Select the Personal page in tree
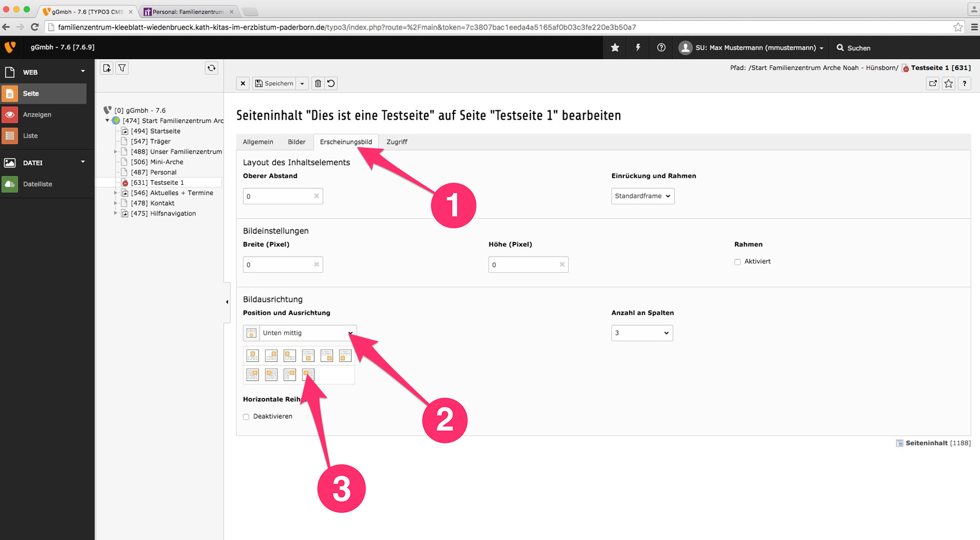Viewport: 980px width, 540px height. tap(163, 172)
